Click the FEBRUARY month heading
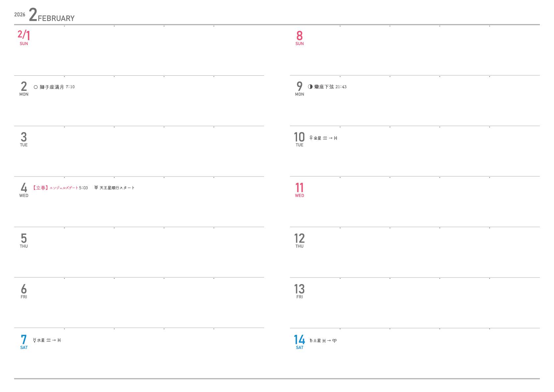Screen dimensions: 554x392 [56, 18]
